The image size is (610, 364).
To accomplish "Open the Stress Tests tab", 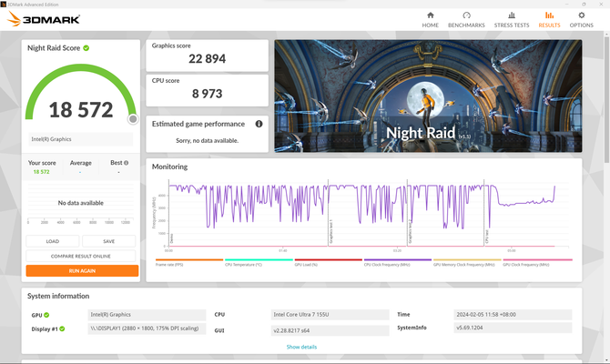I will tap(512, 20).
